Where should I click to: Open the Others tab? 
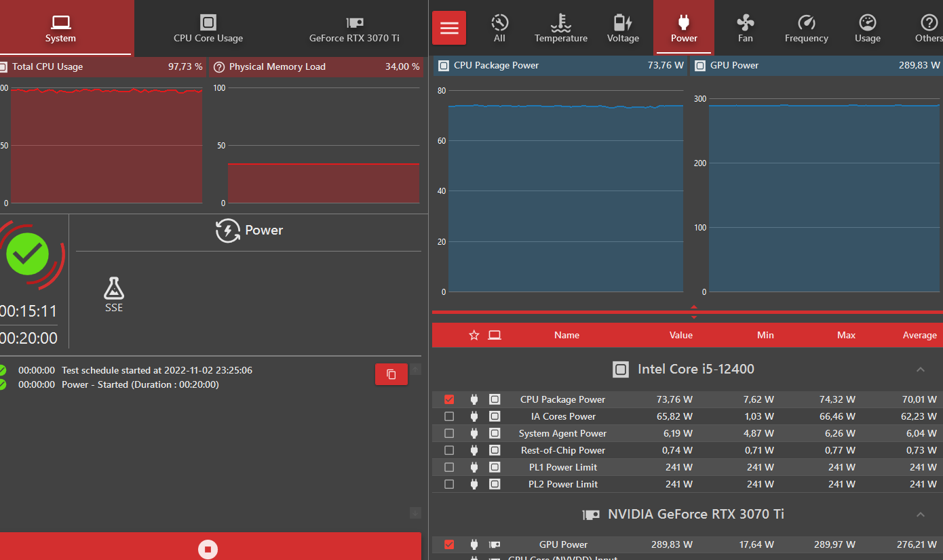(928, 28)
